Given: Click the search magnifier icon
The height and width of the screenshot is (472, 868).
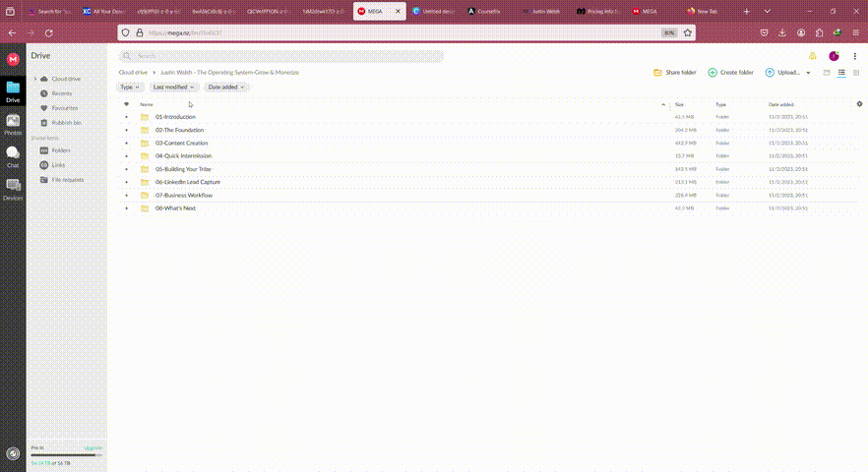Looking at the screenshot, I should coord(127,56).
